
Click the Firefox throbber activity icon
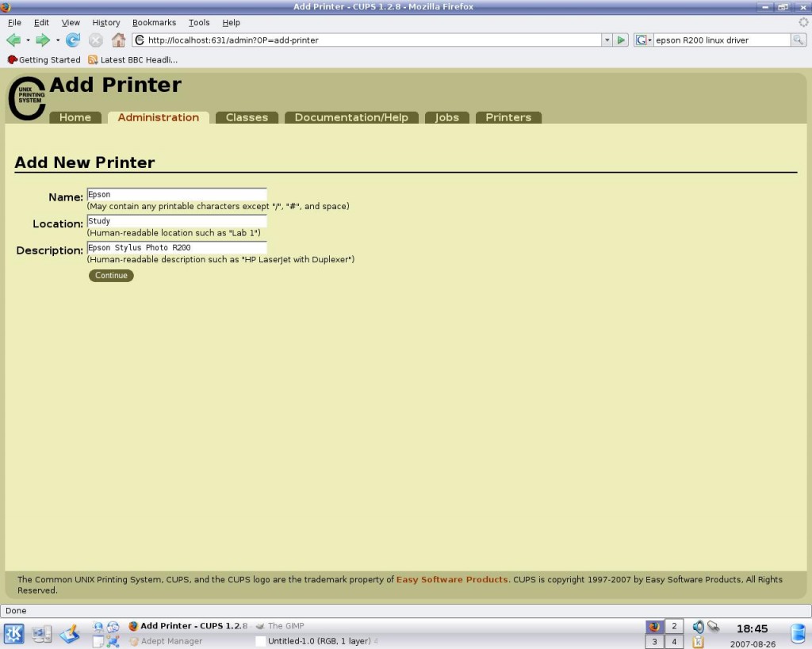pyautogui.click(x=803, y=22)
